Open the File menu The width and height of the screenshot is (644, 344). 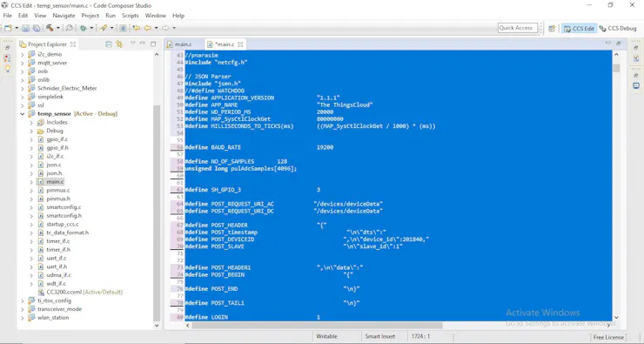[x=7, y=16]
